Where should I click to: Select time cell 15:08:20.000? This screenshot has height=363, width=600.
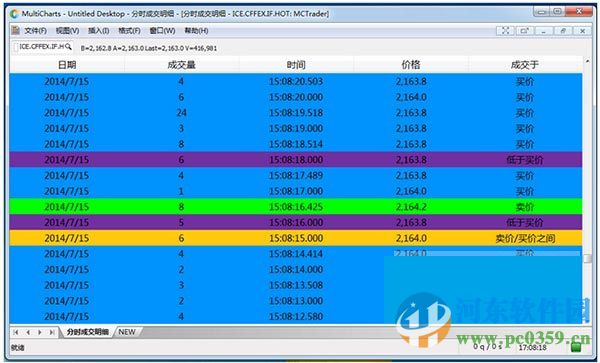click(296, 97)
